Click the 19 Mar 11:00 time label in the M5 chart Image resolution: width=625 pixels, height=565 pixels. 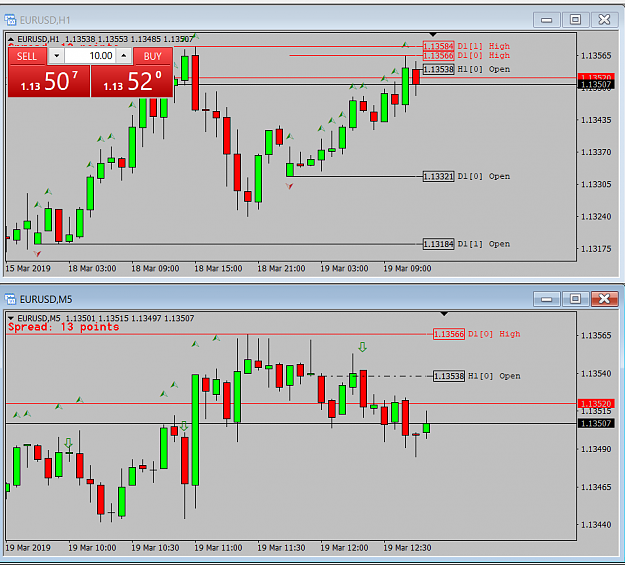tap(218, 547)
